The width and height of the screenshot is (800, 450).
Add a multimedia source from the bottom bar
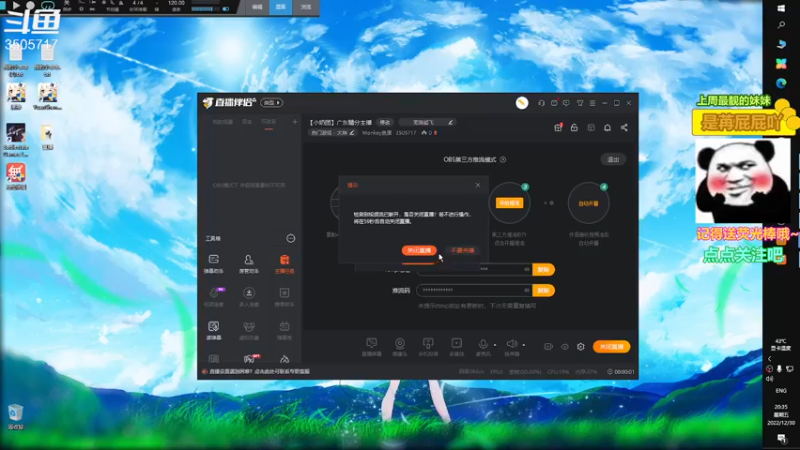(457, 346)
